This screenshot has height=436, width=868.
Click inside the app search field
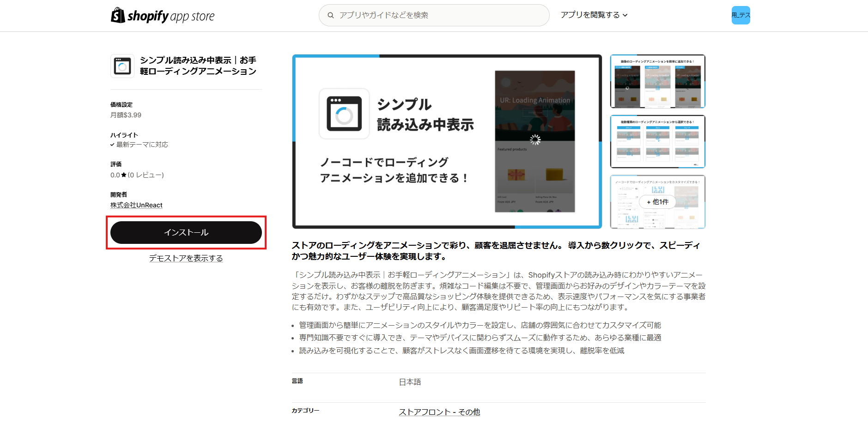pyautogui.click(x=433, y=15)
